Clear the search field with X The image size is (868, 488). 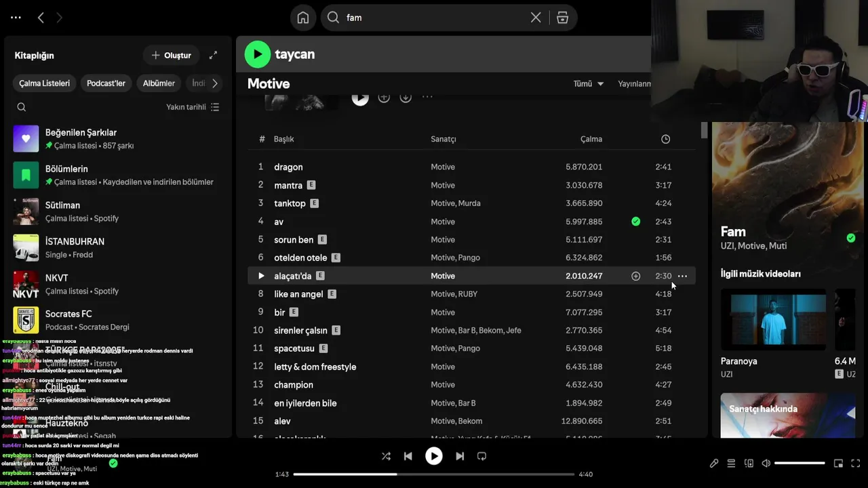(536, 18)
